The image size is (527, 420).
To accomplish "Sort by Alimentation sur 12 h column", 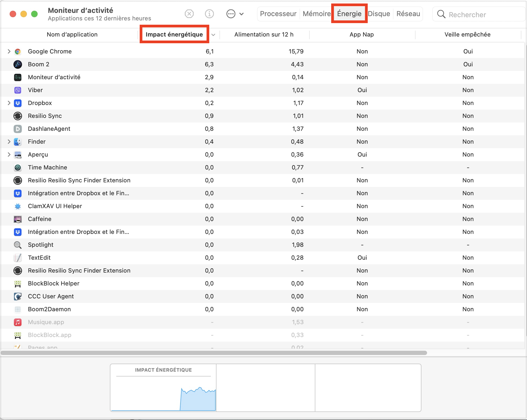I will (x=264, y=35).
